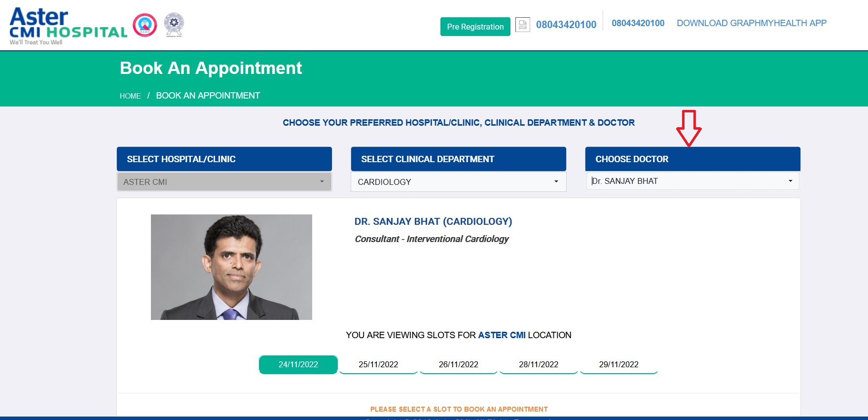Pick the 29/11/2022 date tab
868x420 pixels.
pos(618,364)
